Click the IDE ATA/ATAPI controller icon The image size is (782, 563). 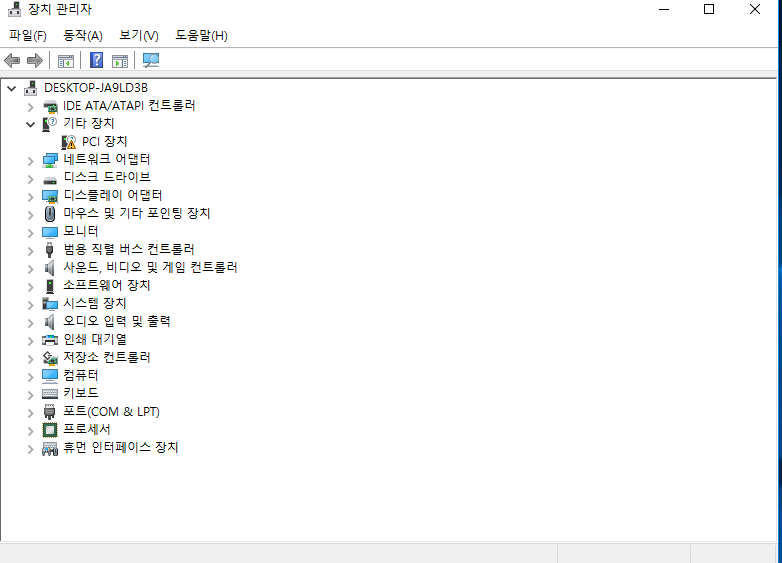pos(50,106)
